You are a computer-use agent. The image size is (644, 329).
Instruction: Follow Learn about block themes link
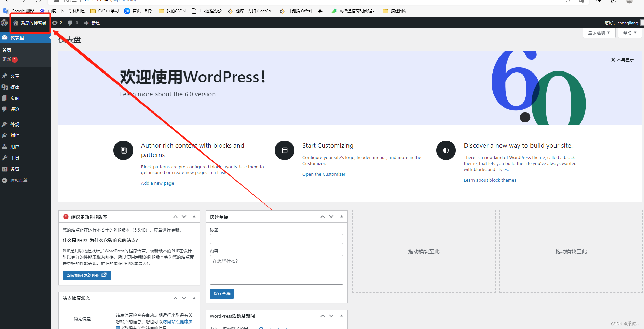coord(490,180)
